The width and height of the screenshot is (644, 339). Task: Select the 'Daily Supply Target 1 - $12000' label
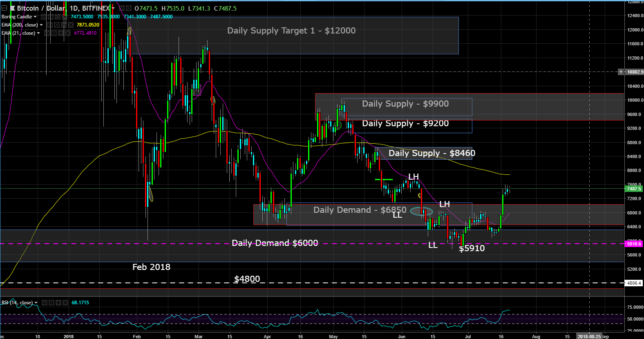[291, 31]
